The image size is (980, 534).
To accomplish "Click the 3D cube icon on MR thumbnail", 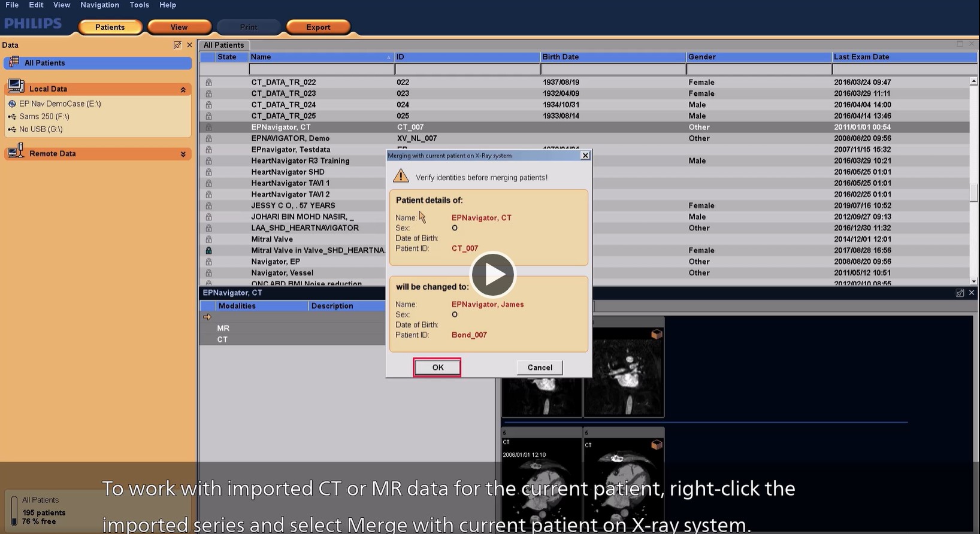I will tap(657, 334).
